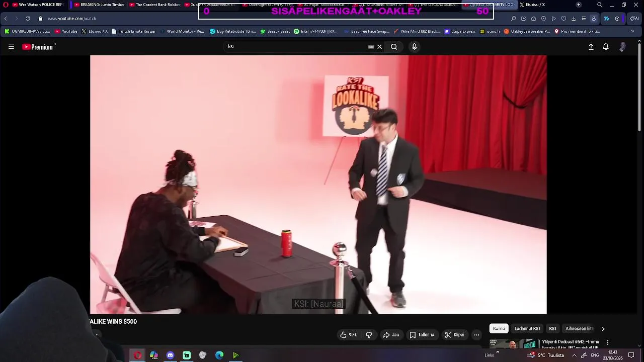The width and height of the screenshot is (644, 362).
Task: Open the 'Nike Mind 002 Black' bookmark
Action: (417, 31)
